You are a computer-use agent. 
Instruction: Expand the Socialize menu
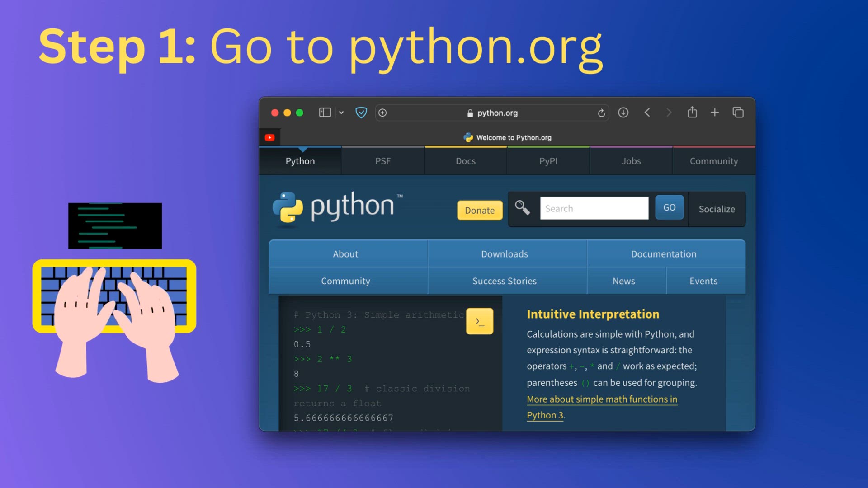(x=717, y=209)
